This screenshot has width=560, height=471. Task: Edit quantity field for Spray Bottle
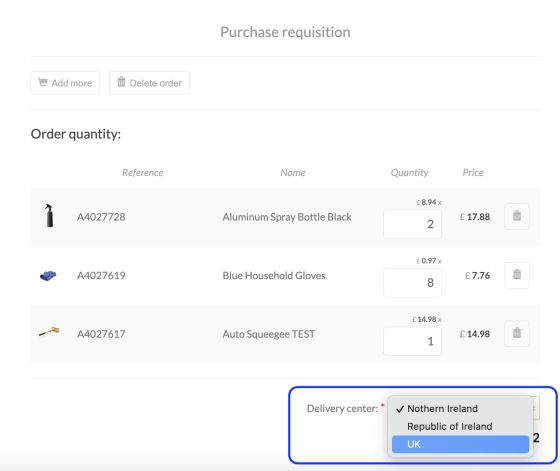click(x=412, y=224)
